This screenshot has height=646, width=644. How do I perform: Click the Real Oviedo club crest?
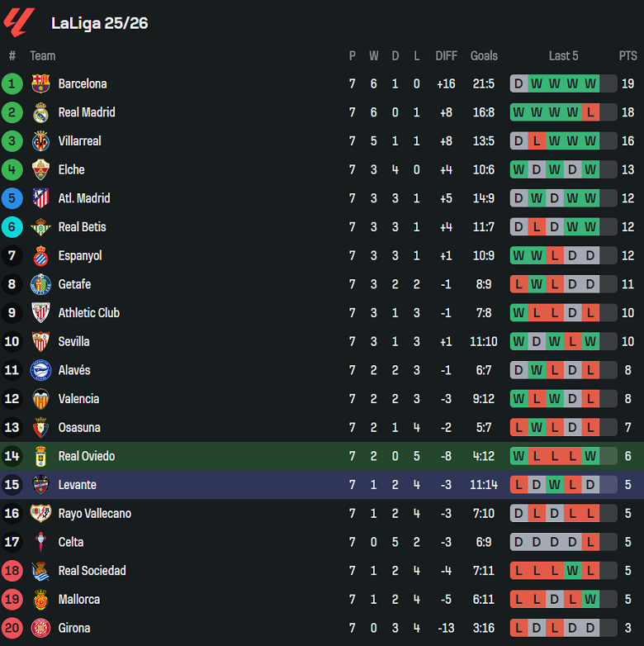point(40,456)
